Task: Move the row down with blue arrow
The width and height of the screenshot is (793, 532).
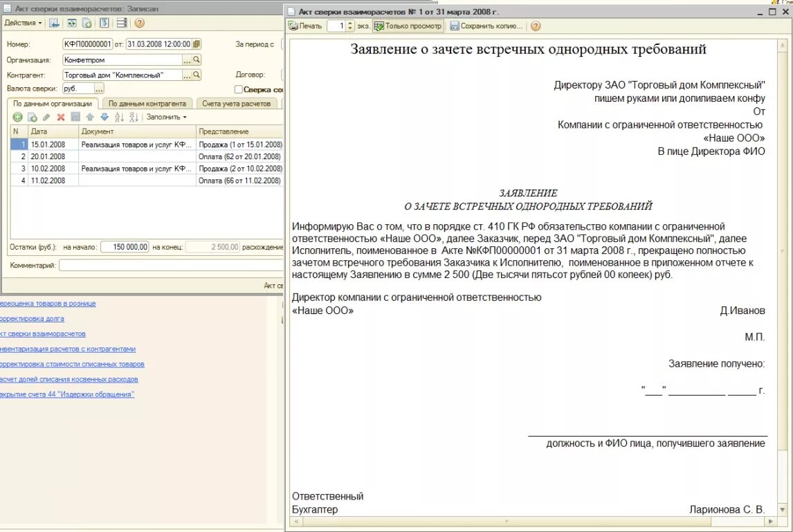Action: pyautogui.click(x=104, y=117)
